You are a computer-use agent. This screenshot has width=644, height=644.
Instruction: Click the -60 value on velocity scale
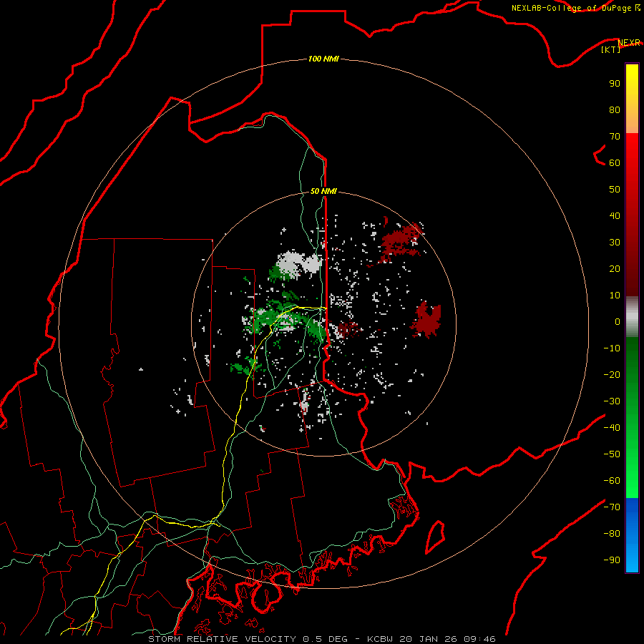(612, 481)
